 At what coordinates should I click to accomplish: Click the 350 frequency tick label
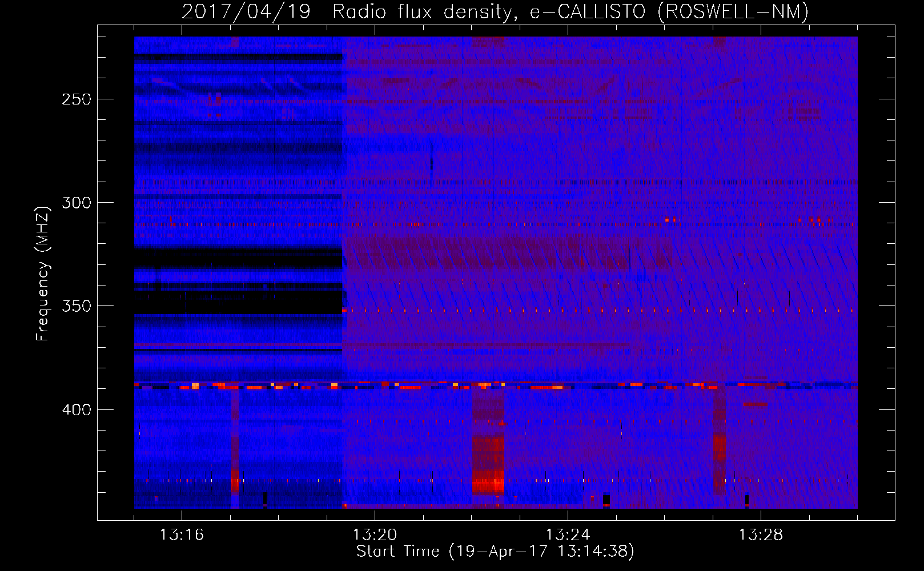(77, 306)
